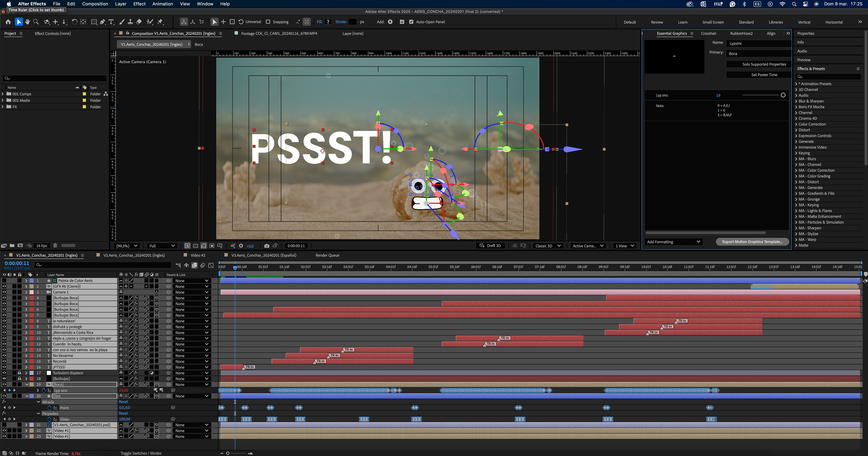Select the Eraser tool
The height and width of the screenshot is (456, 868).
point(139,22)
